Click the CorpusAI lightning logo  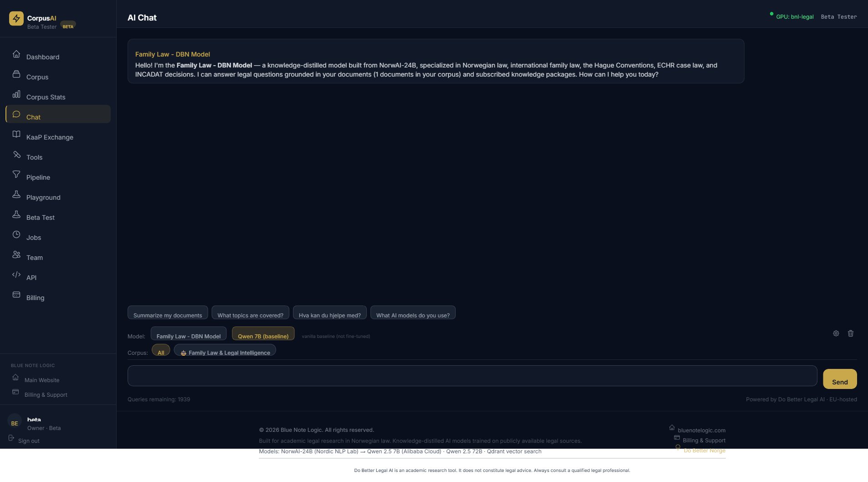coord(16,19)
